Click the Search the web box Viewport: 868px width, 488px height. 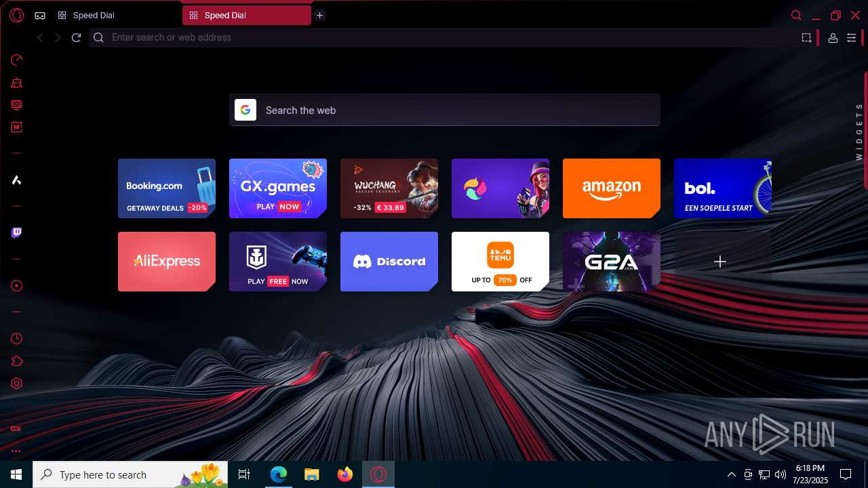pos(444,110)
